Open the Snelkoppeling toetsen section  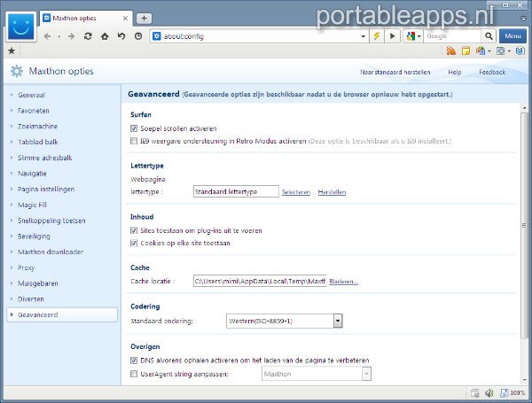[51, 221]
